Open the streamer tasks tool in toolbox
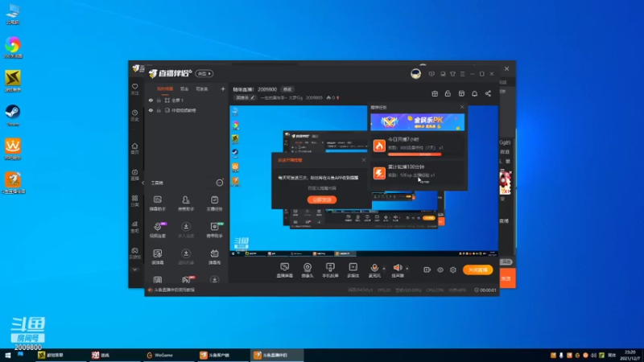644x362 pixels. click(214, 204)
